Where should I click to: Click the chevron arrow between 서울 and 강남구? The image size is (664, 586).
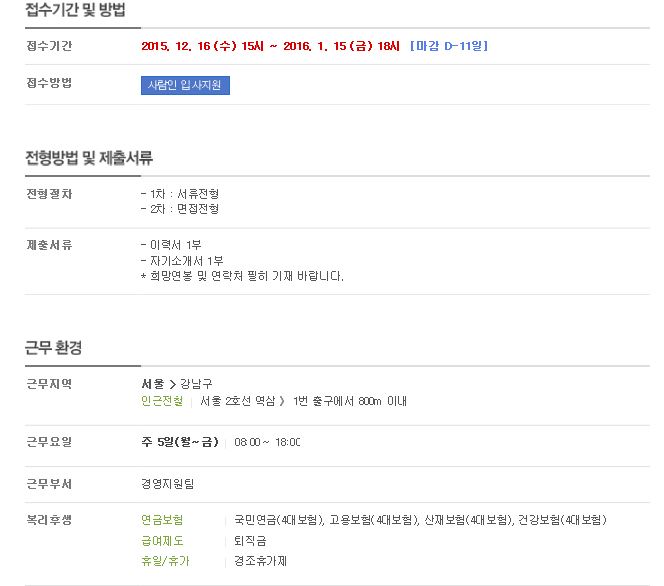click(x=172, y=384)
